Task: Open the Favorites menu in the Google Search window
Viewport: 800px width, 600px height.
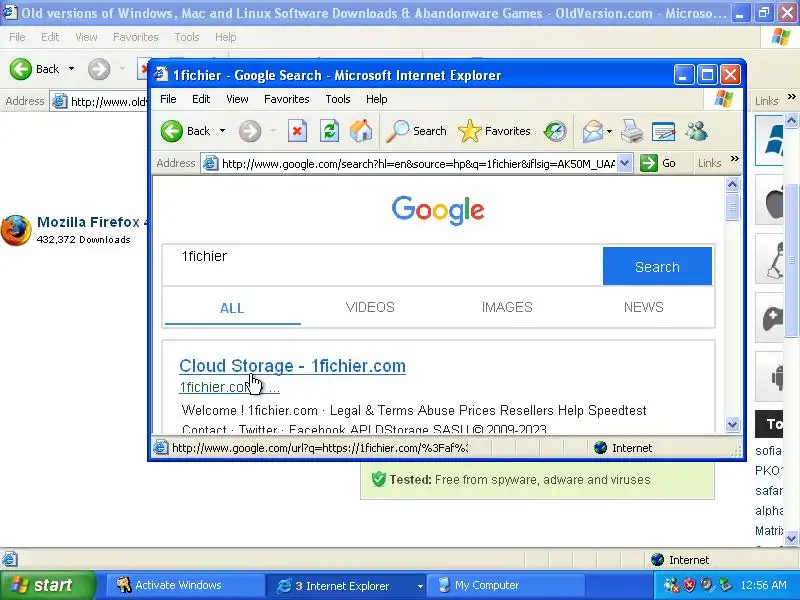Action: click(287, 99)
